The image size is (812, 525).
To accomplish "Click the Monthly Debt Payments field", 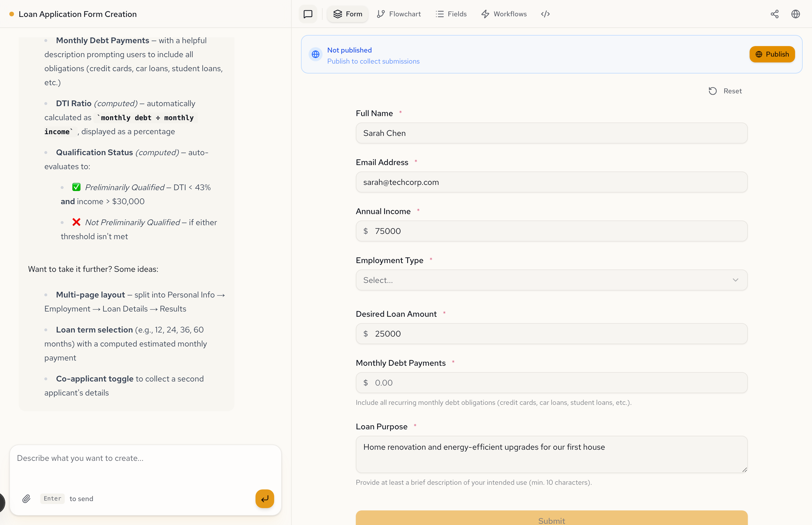I will 552,382.
